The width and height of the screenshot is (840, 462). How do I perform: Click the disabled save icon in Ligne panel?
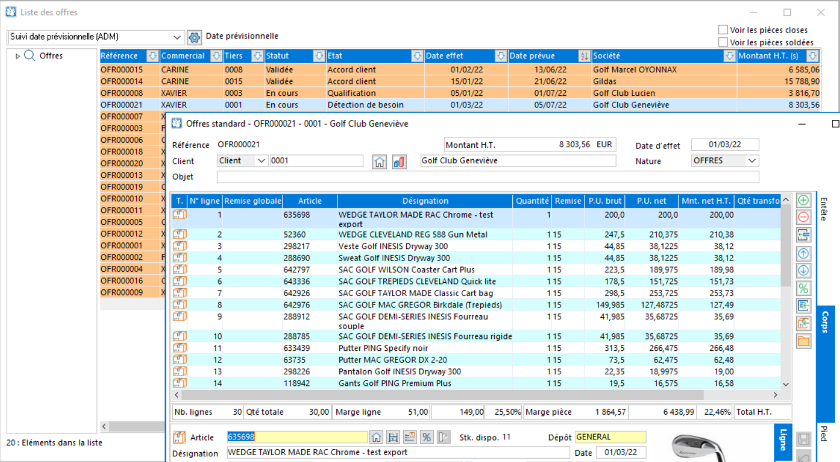click(803, 439)
